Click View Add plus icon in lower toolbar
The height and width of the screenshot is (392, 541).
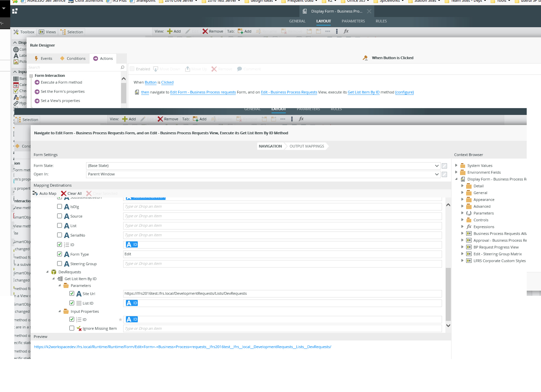coord(125,119)
